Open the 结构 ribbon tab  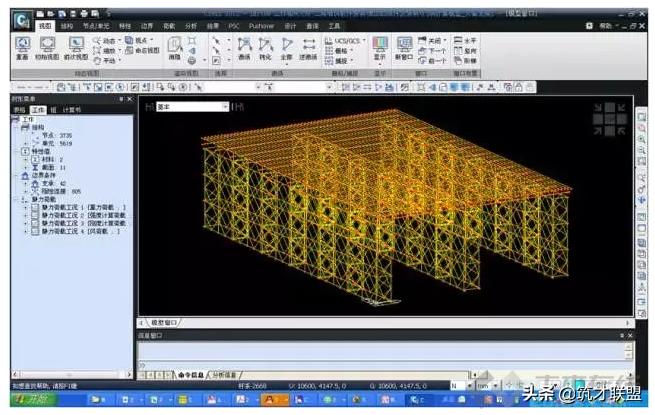click(67, 26)
